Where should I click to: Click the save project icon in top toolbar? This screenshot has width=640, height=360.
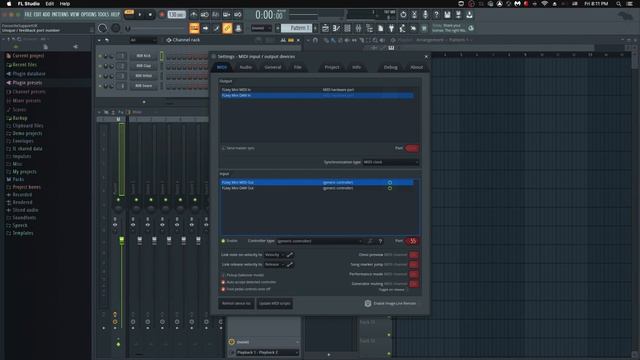(x=447, y=15)
